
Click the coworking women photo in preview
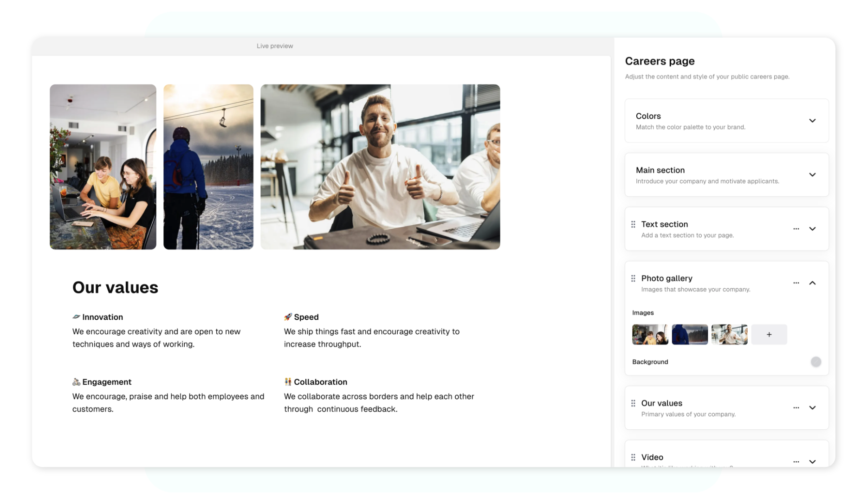pos(103,167)
